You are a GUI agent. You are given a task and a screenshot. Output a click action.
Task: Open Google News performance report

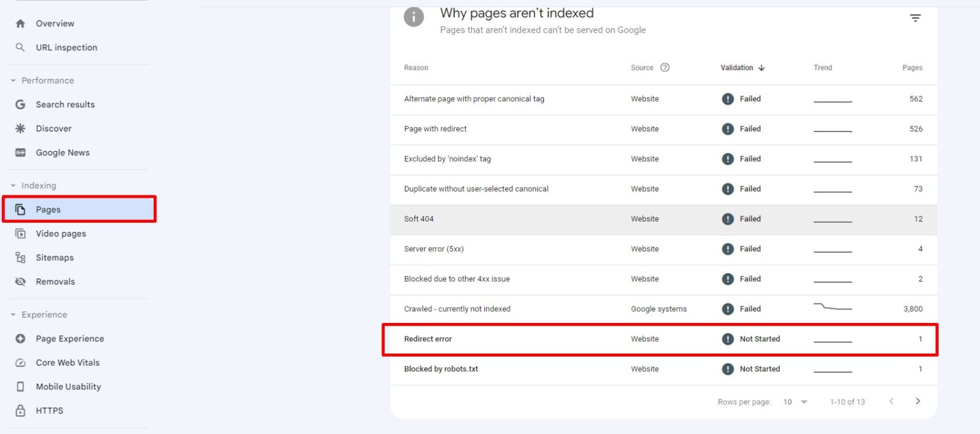(62, 153)
